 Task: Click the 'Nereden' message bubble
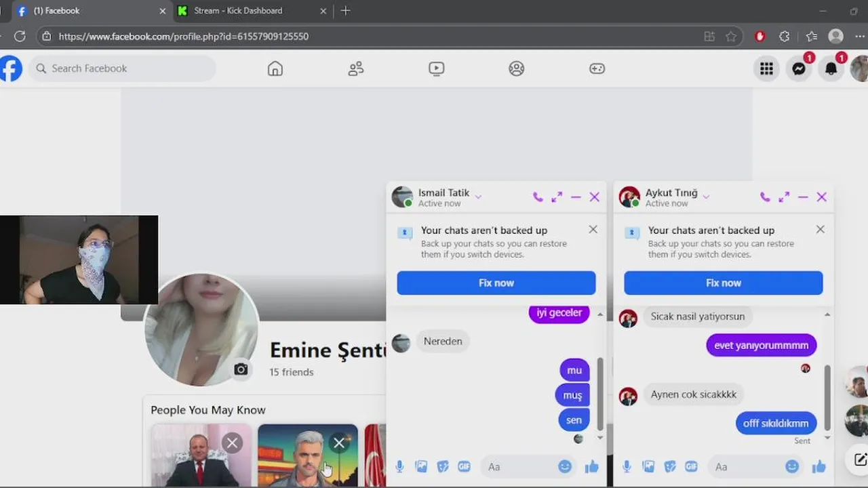[443, 342]
